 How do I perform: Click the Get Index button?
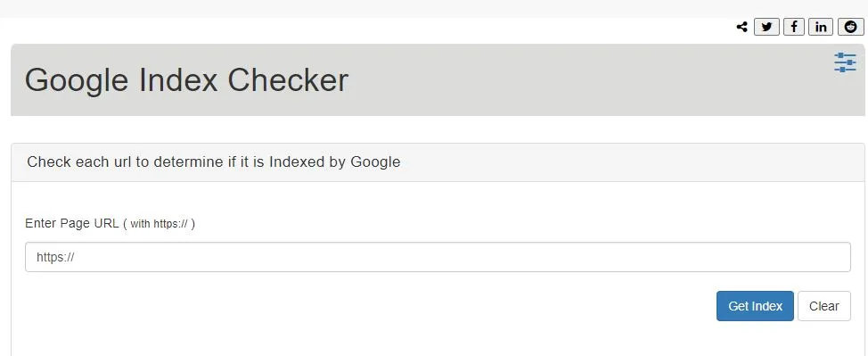[x=755, y=306]
